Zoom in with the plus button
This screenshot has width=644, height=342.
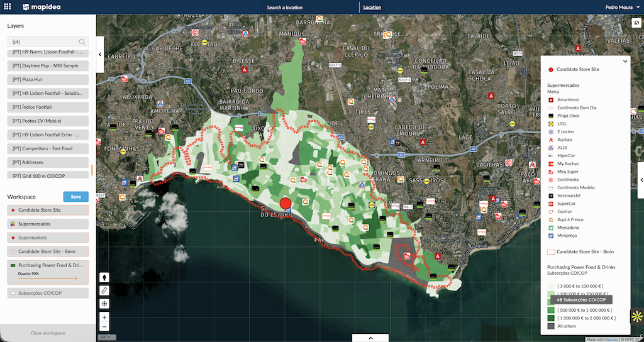(x=104, y=317)
